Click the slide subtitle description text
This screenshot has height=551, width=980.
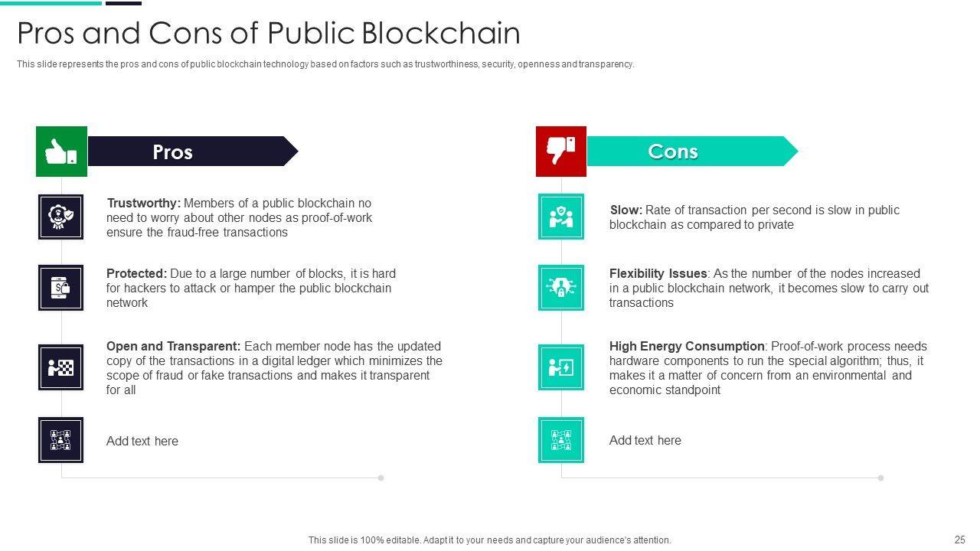coord(325,64)
